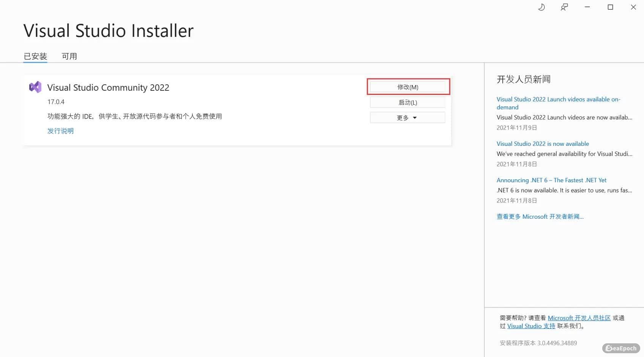
Task: View more Microsoft developer news link
Action: tap(540, 216)
